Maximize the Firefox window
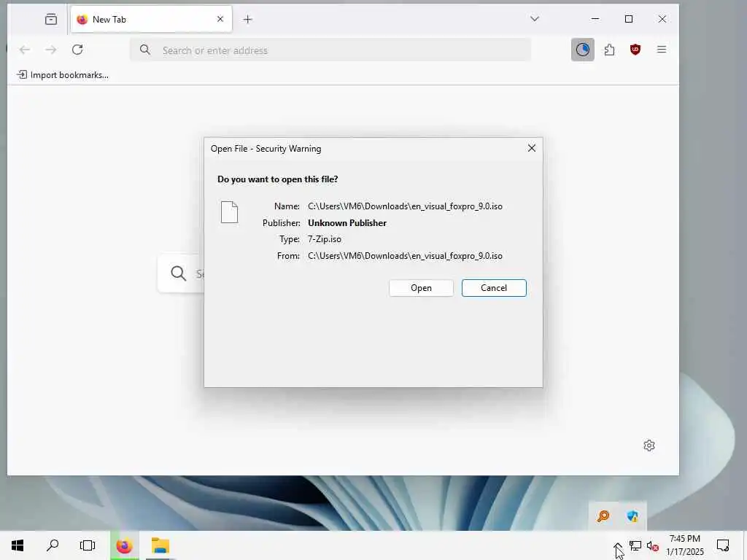Viewport: 747px width, 560px height. (x=628, y=19)
